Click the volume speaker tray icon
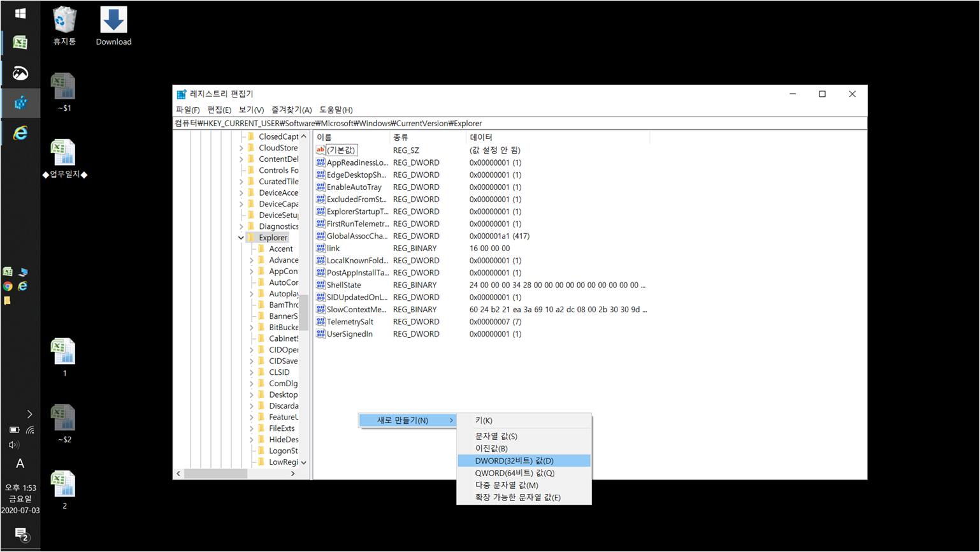 [13, 445]
